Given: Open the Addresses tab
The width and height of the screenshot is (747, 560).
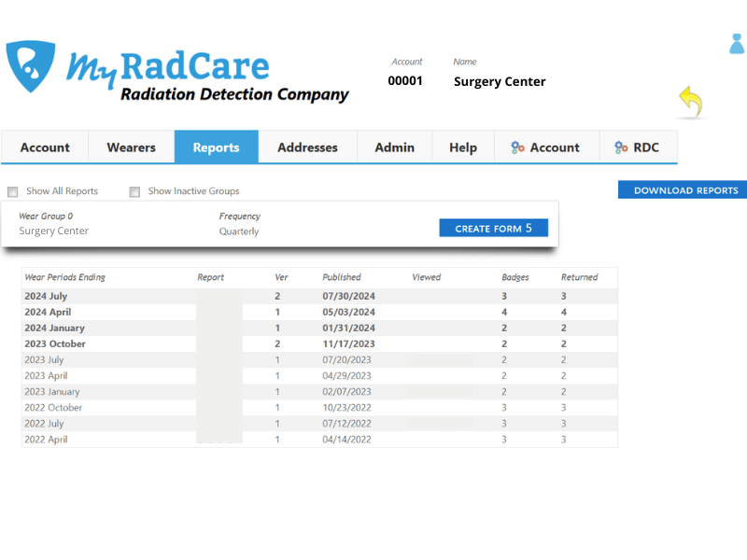Looking at the screenshot, I should [307, 147].
